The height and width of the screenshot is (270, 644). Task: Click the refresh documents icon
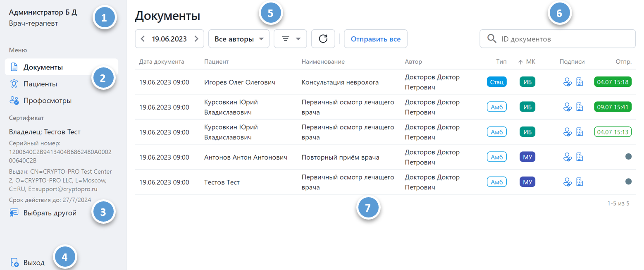323,39
